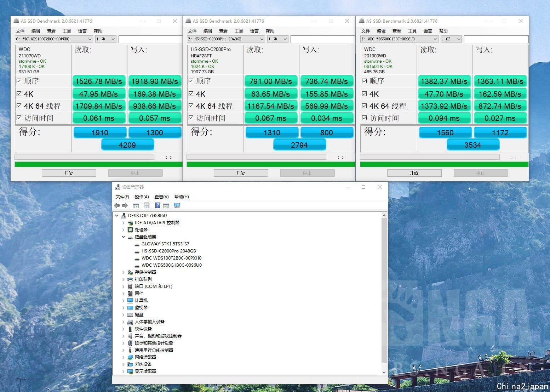Toggle the console tree pane icon in Device Manager

[x=136, y=206]
